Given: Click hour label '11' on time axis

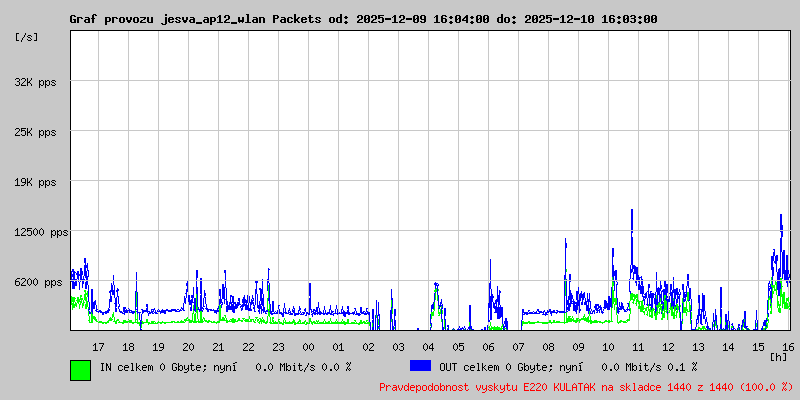Looking at the screenshot, I should pos(638,347).
